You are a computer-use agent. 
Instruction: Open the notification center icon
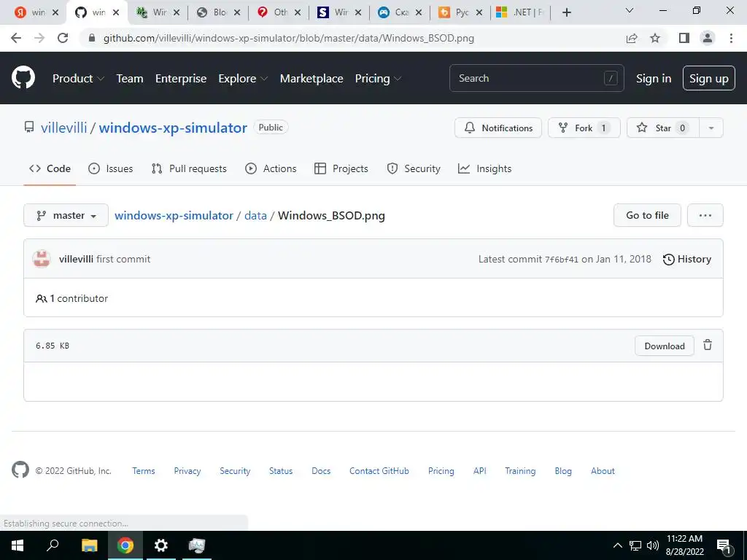724,547
